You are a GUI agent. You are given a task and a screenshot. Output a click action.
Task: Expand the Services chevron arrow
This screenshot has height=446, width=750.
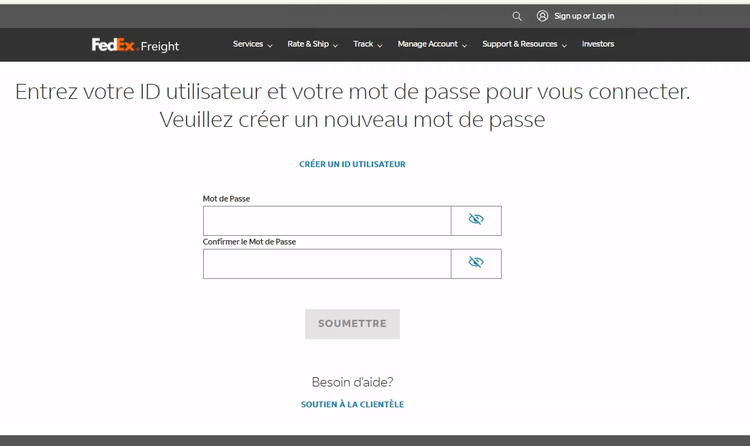(270, 45)
